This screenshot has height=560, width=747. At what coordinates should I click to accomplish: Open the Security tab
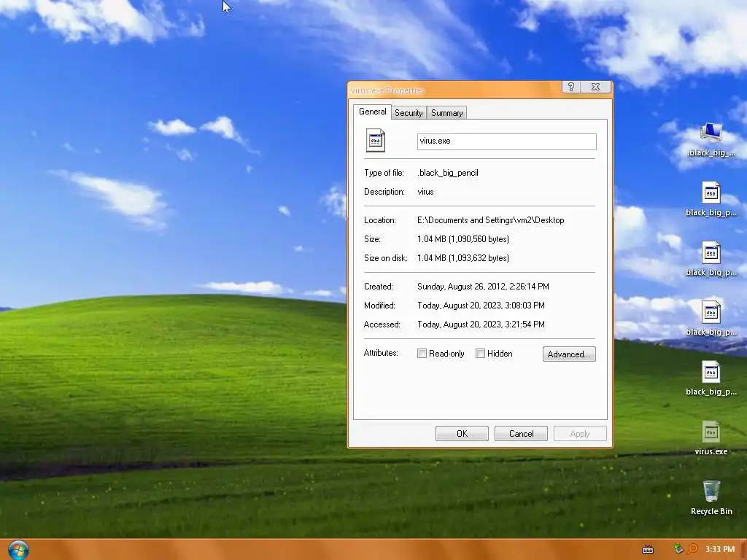click(409, 113)
